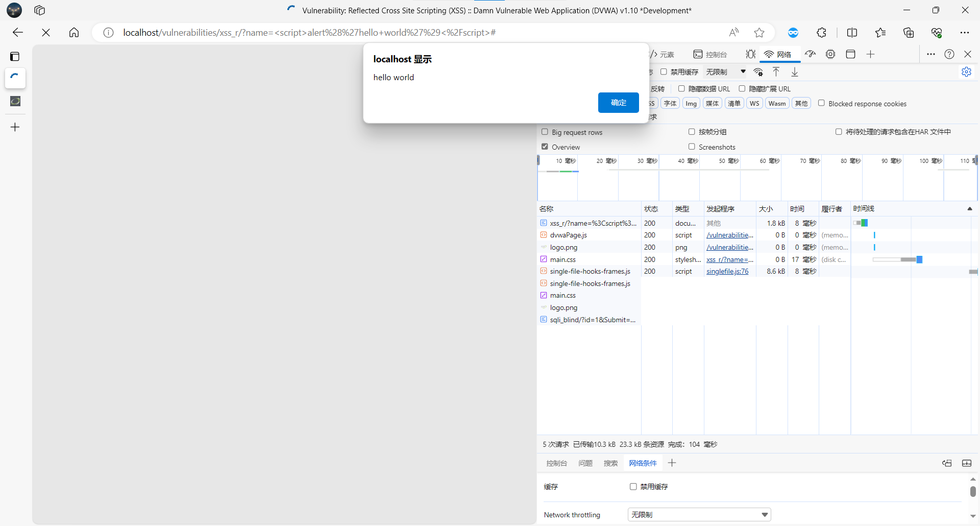Select the Img filter chip

[691, 104]
